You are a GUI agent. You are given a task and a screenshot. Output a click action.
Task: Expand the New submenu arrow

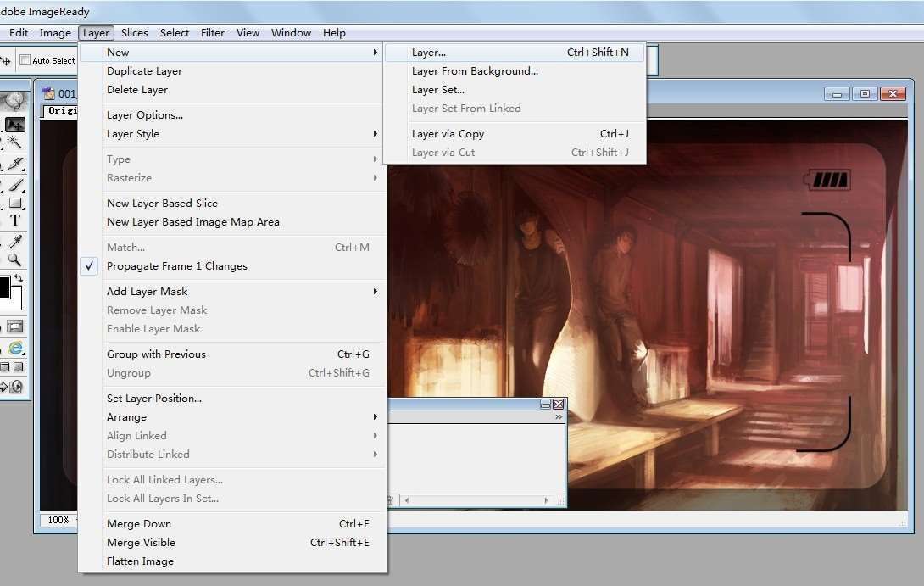(376, 53)
